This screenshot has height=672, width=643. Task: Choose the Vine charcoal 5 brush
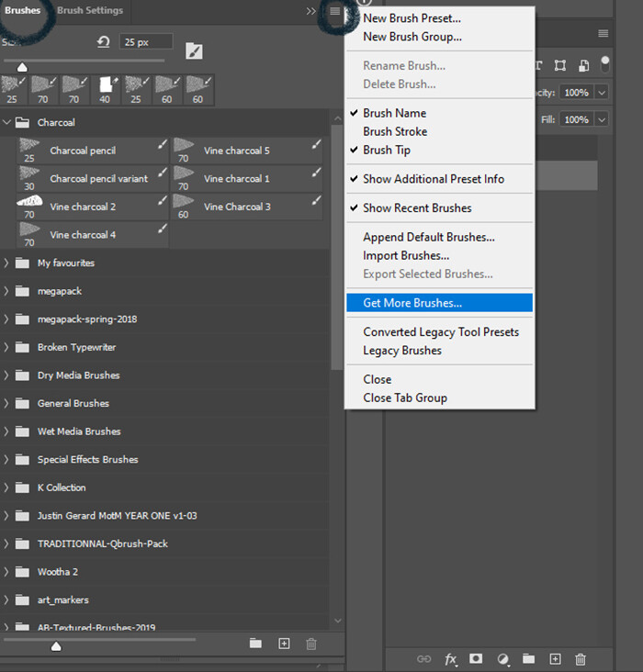pyautogui.click(x=247, y=151)
